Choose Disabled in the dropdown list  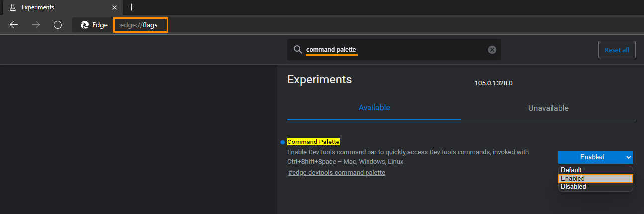pyautogui.click(x=596, y=187)
